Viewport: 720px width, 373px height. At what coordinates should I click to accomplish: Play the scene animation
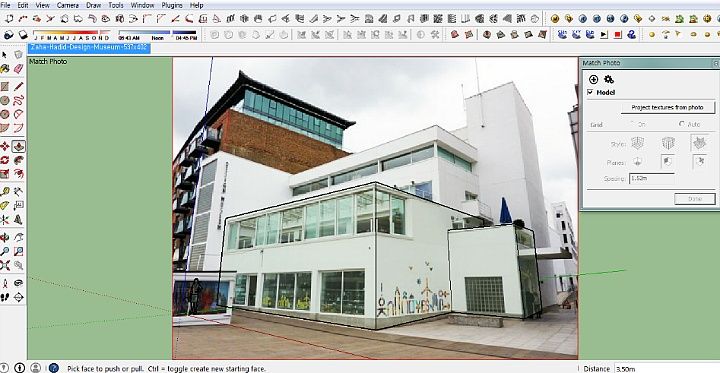604,34
